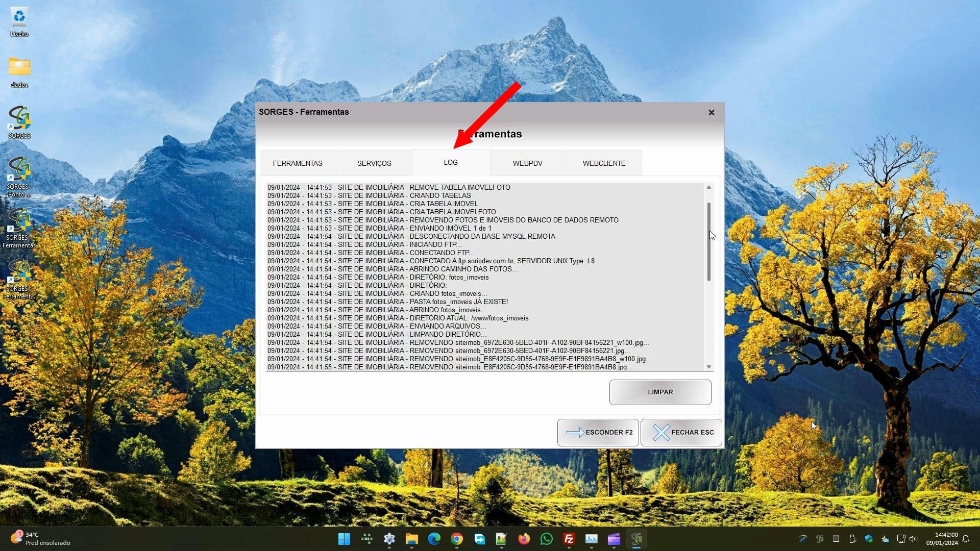Click the Windows Security shield tray icon
Image resolution: width=980 pixels, height=551 pixels.
(x=868, y=539)
